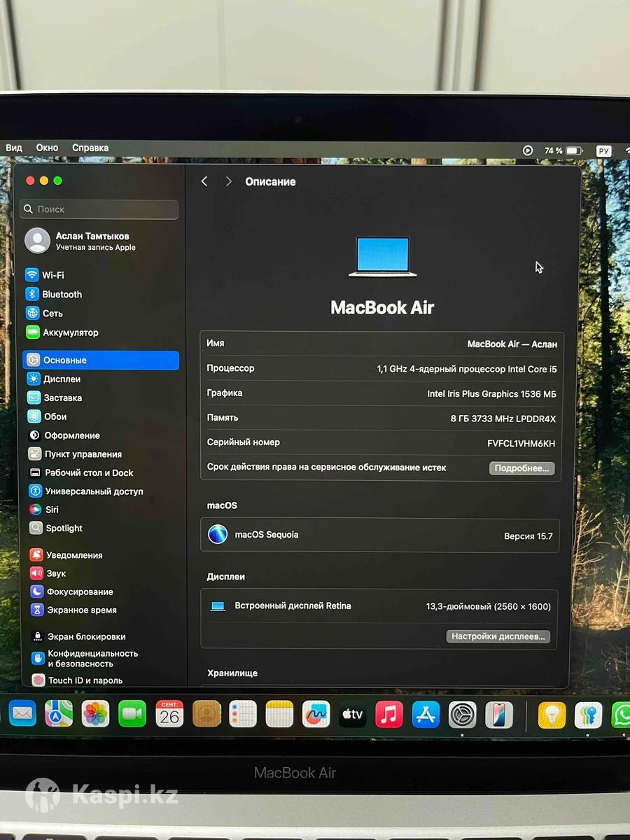Go back with the left chevron
The image size is (630, 840).
click(204, 181)
